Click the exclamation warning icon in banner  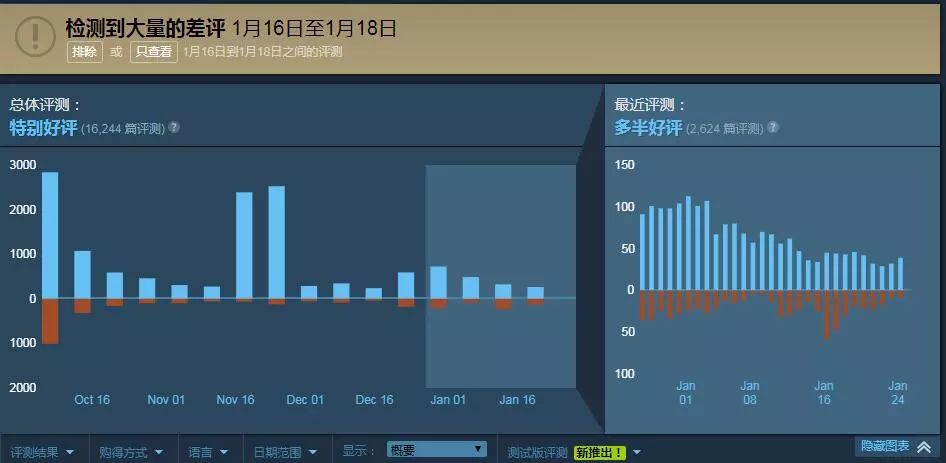pyautogui.click(x=35, y=36)
